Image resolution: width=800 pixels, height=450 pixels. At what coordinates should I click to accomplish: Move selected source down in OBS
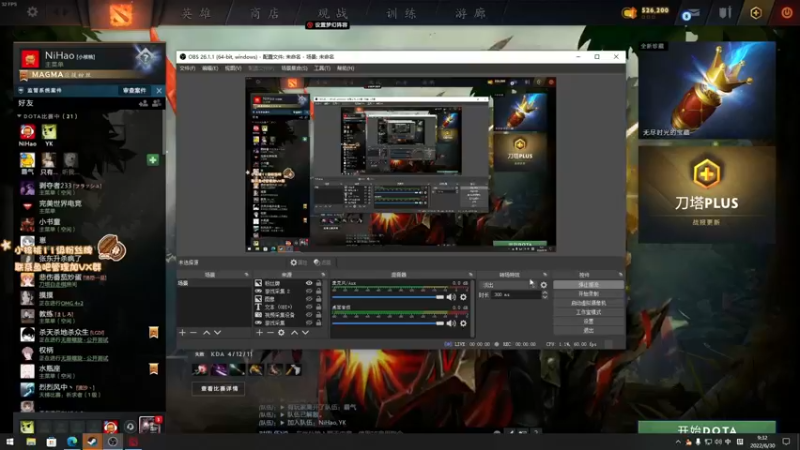point(306,333)
